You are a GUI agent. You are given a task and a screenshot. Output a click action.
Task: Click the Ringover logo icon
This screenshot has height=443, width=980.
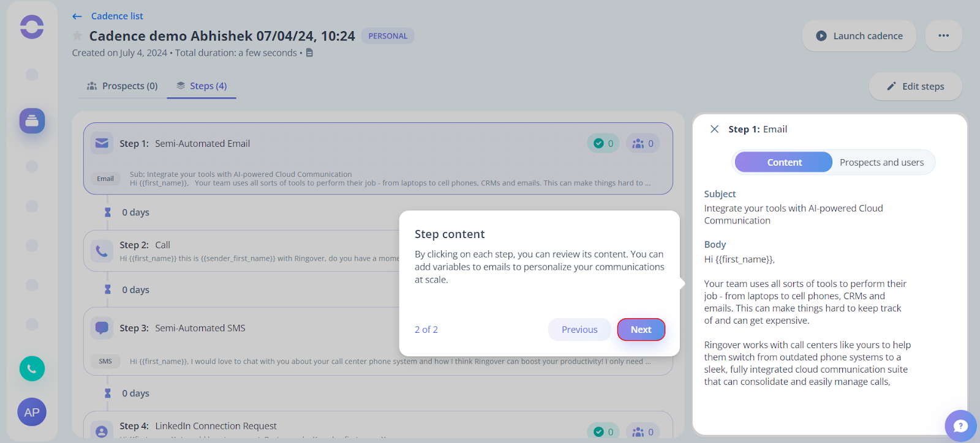pos(32,27)
